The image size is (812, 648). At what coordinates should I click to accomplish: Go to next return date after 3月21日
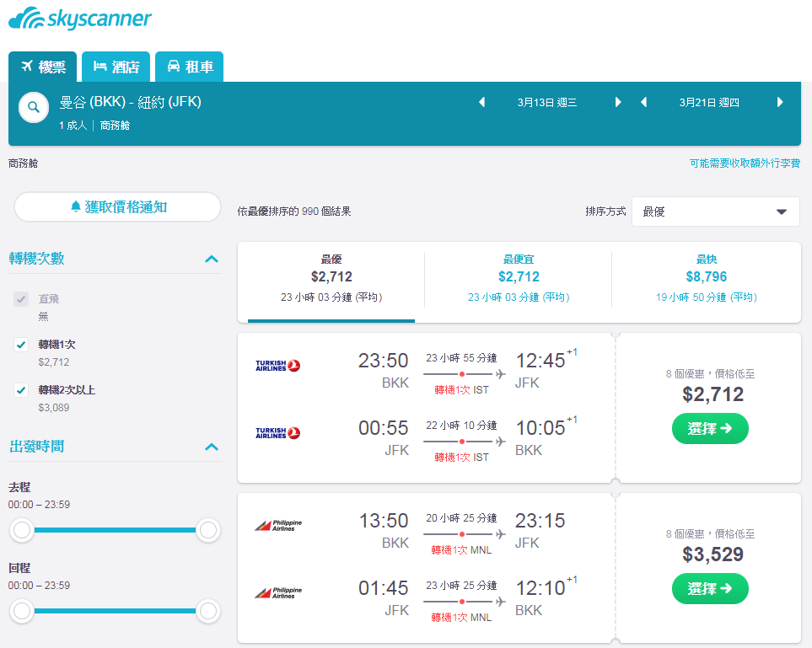[x=780, y=102]
